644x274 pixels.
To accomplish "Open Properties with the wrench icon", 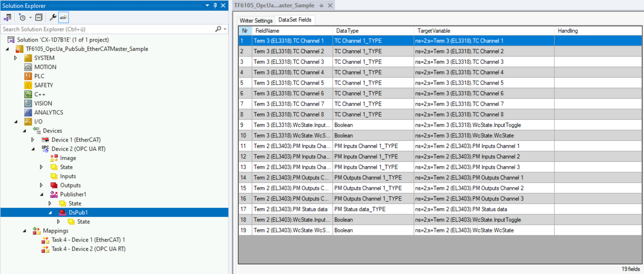I will coord(53,18).
